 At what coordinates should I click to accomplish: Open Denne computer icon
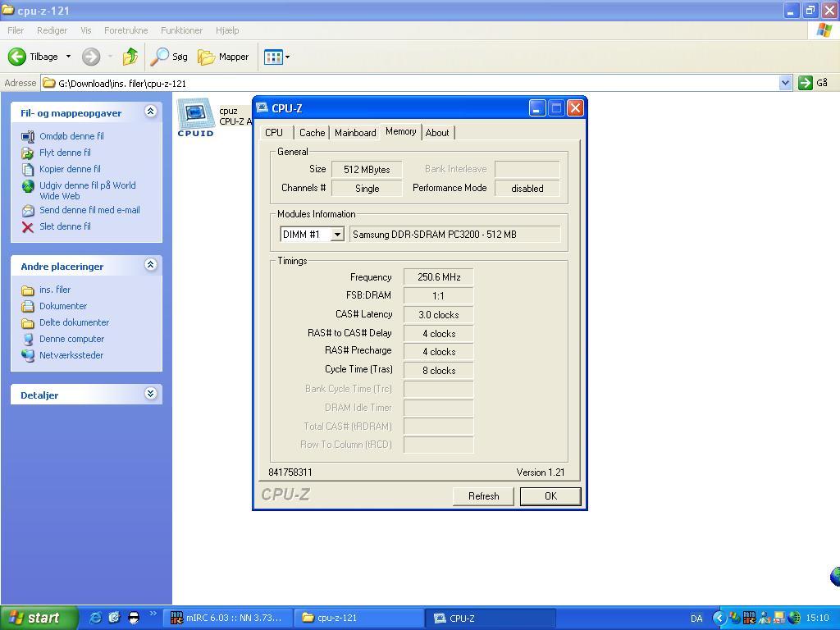click(x=28, y=339)
